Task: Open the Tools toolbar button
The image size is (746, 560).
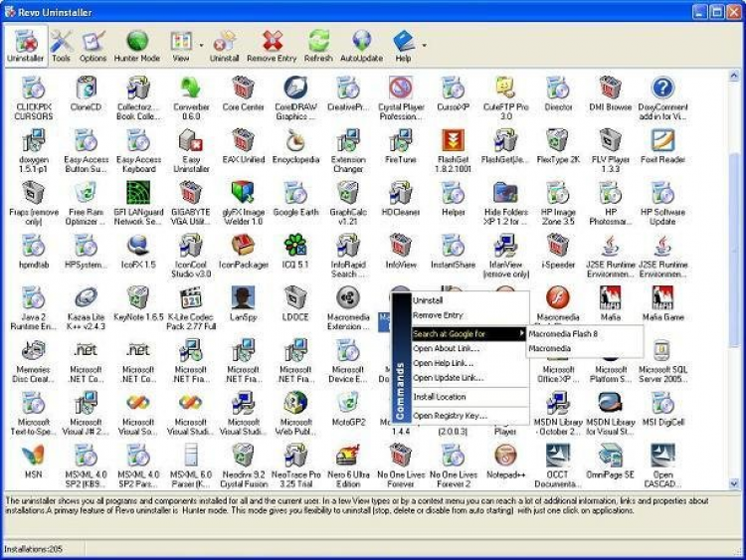Action: pos(61,46)
